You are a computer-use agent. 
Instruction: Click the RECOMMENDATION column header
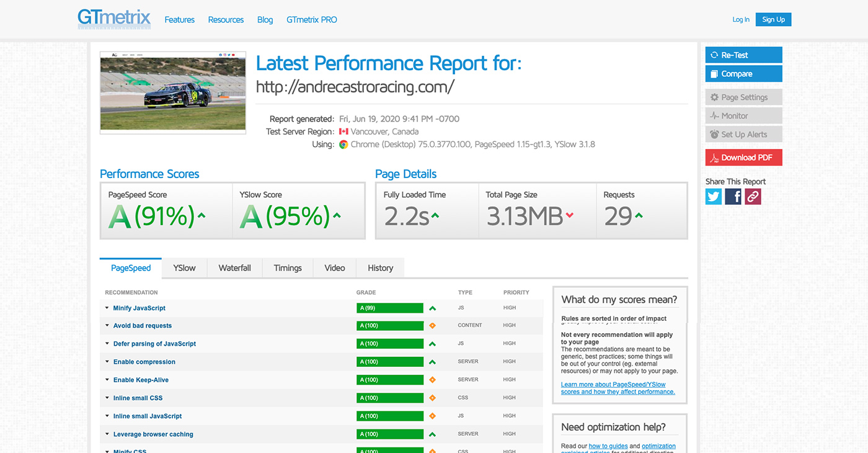131,292
